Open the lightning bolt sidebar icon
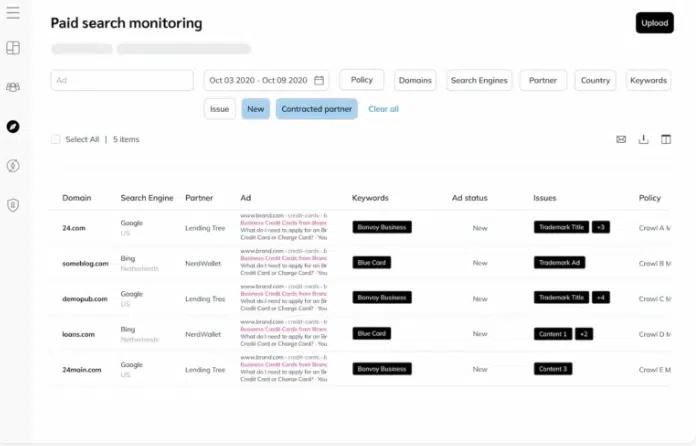Viewport: 696px width, 446px height. [x=13, y=166]
